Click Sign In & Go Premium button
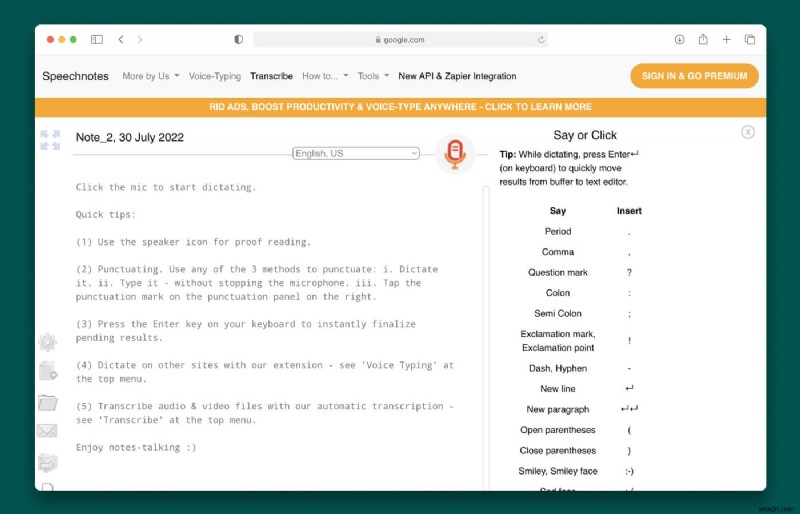Viewport: 800px width, 514px height. [694, 76]
